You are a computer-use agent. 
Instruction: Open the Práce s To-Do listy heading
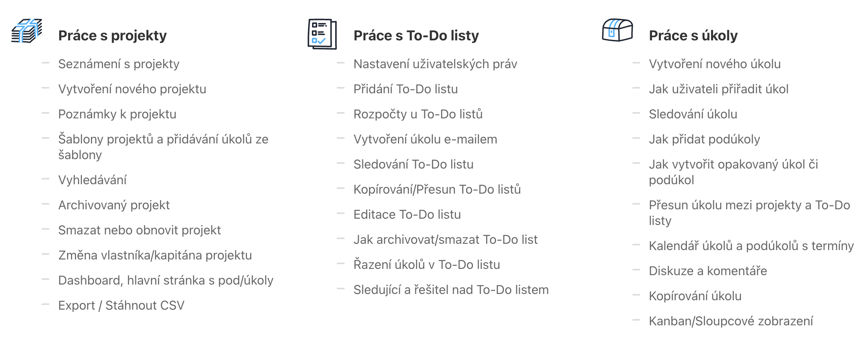coord(416,36)
